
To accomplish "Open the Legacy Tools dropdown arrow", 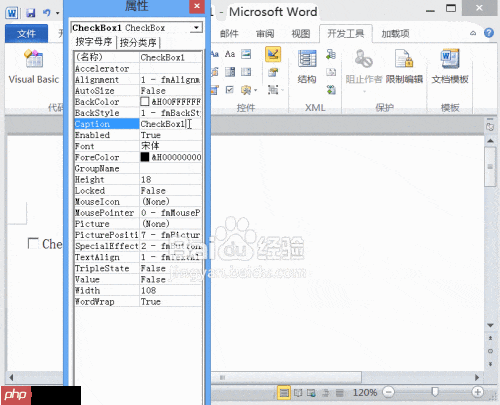I will (x=256, y=90).
